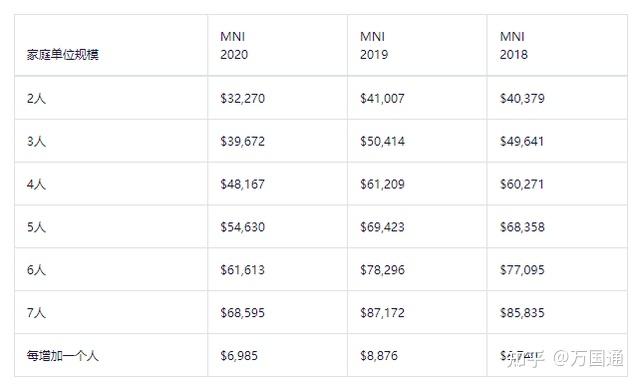Click the $48,167 value
This screenshot has width=640, height=384.
click(242, 184)
